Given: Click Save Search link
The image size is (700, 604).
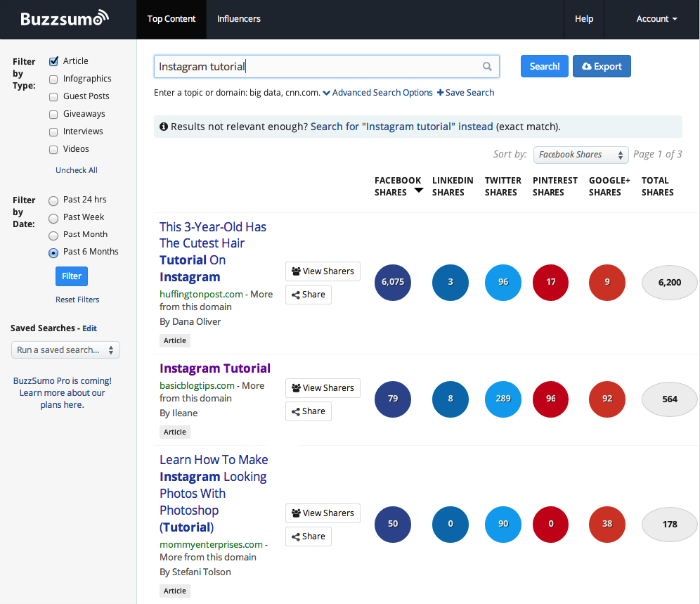Looking at the screenshot, I should [x=466, y=93].
